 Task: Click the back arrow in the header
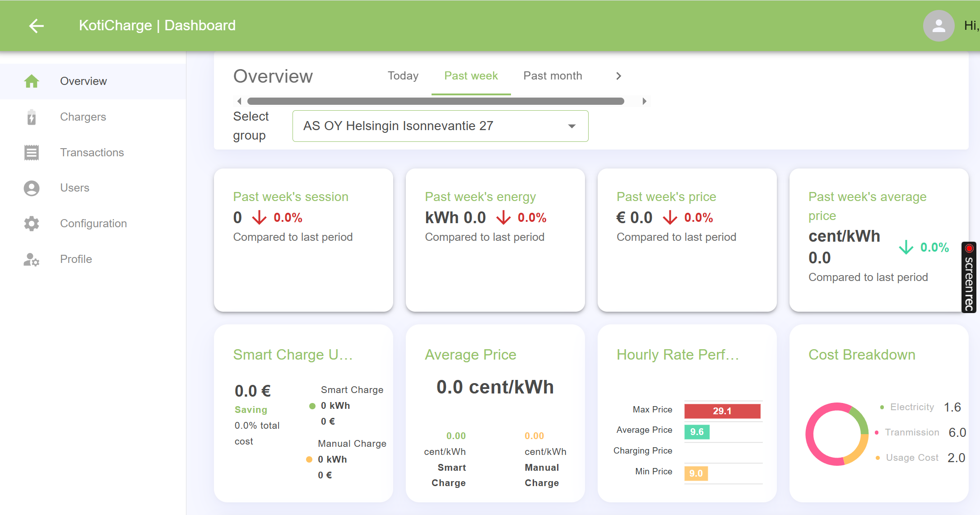pyautogui.click(x=36, y=26)
